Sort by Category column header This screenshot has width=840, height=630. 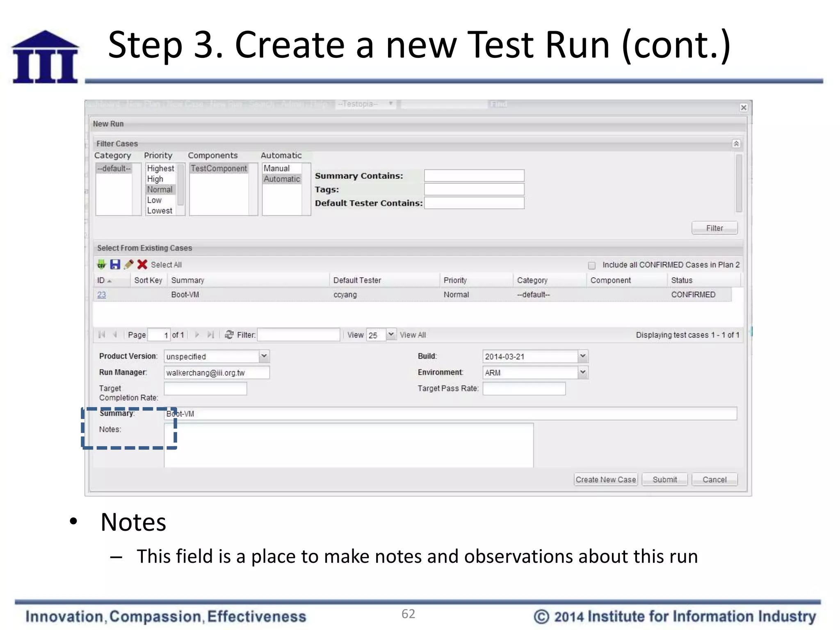(x=550, y=280)
